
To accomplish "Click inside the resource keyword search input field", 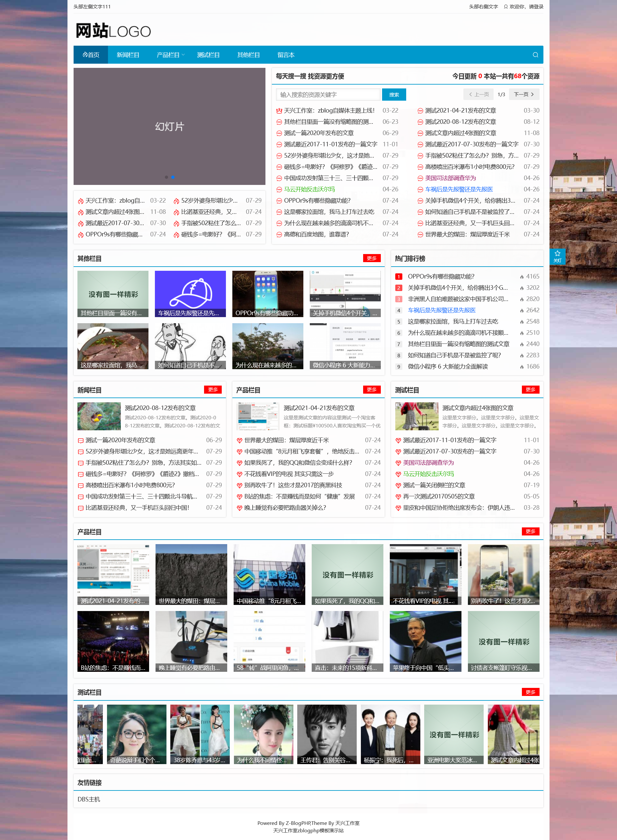I will [328, 94].
